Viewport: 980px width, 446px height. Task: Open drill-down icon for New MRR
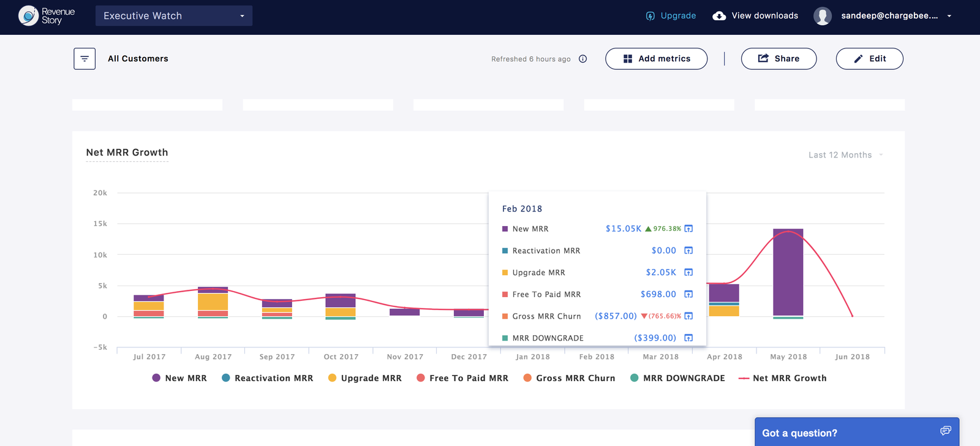tap(688, 229)
